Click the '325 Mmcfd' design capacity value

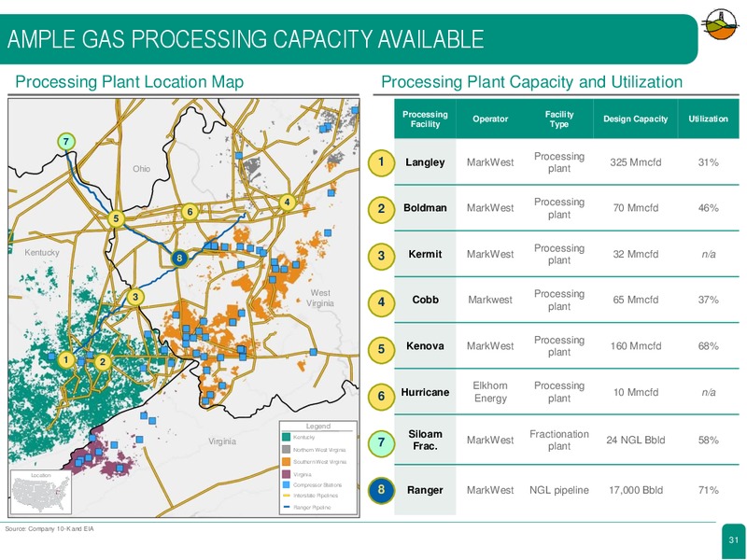point(636,162)
